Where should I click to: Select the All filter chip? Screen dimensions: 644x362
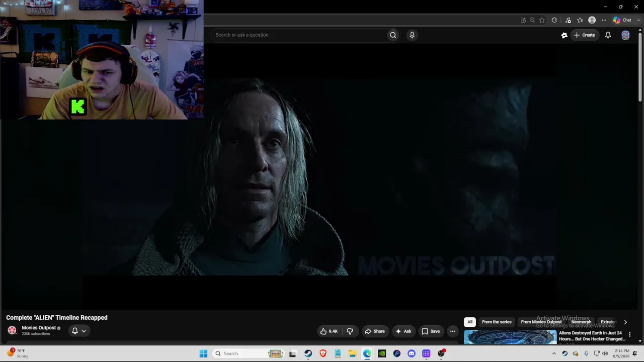pos(470,322)
